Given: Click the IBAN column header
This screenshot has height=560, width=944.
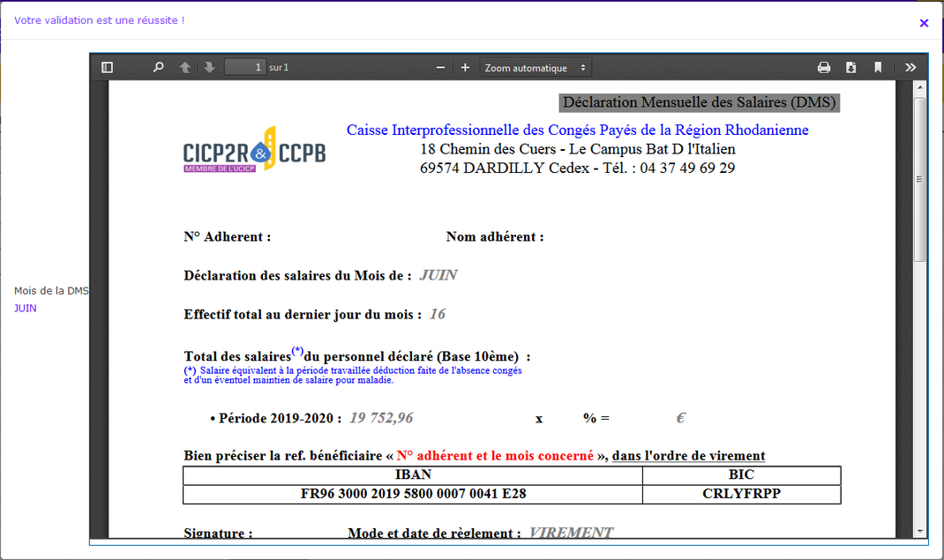Looking at the screenshot, I should tap(413, 474).
